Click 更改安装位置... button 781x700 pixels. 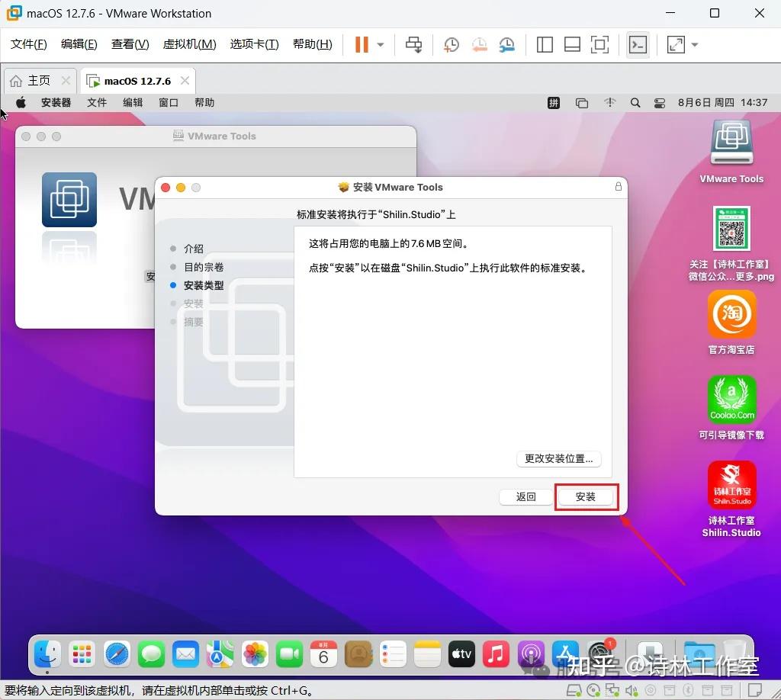[x=559, y=458]
